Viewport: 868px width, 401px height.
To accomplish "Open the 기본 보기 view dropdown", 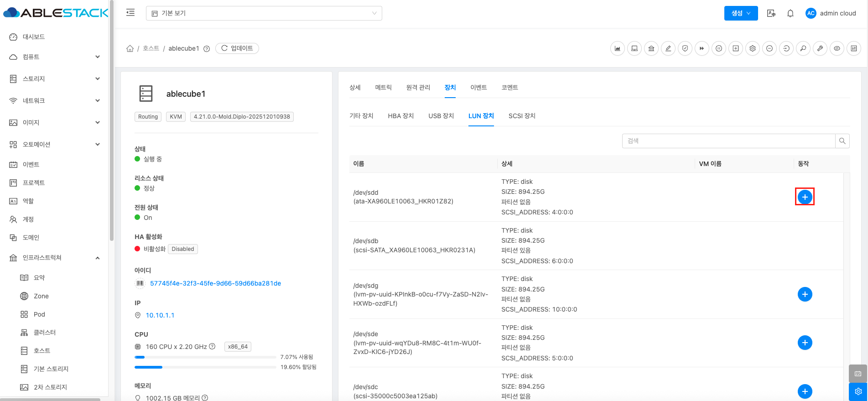I will coord(264,13).
